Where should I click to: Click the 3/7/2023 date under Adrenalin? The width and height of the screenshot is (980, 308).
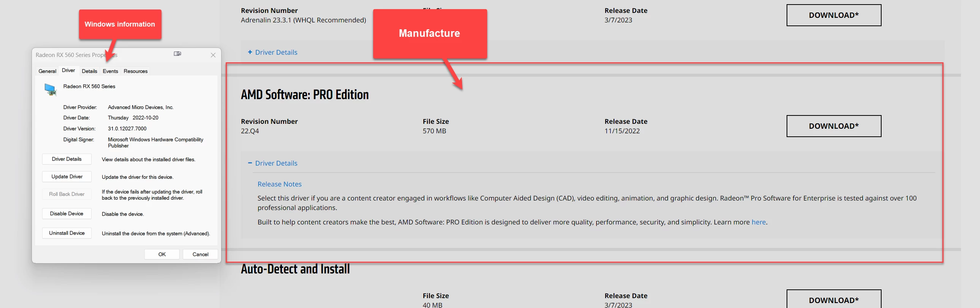click(618, 20)
